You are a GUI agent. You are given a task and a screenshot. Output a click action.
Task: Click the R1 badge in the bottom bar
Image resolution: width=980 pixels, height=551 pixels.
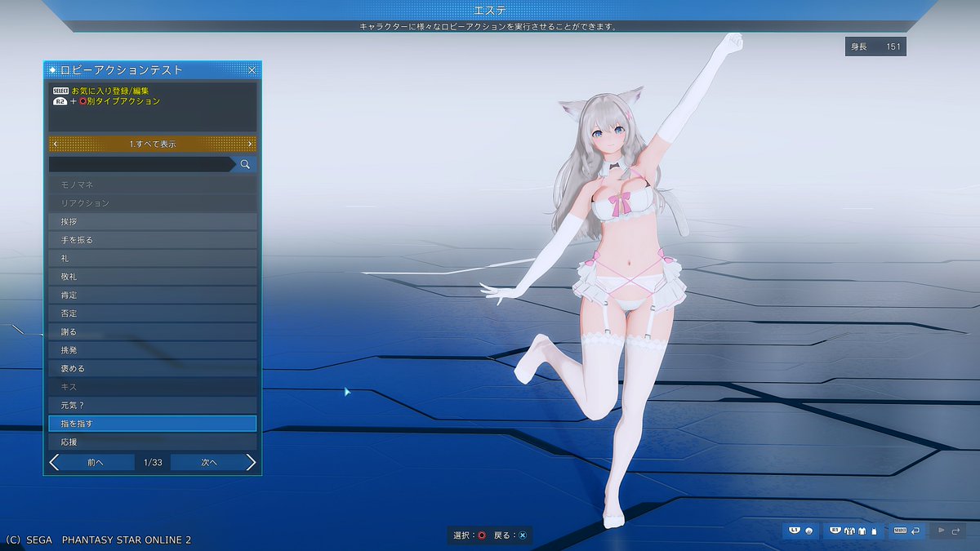[835, 530]
